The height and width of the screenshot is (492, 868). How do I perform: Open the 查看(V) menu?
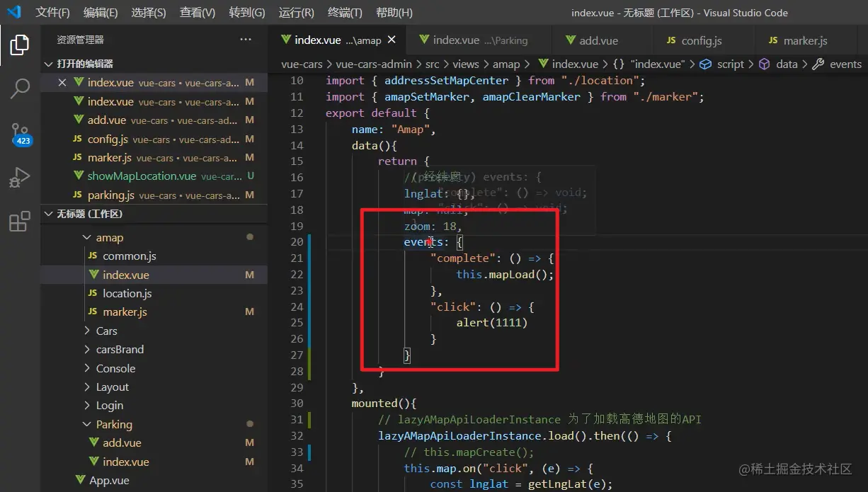(198, 13)
